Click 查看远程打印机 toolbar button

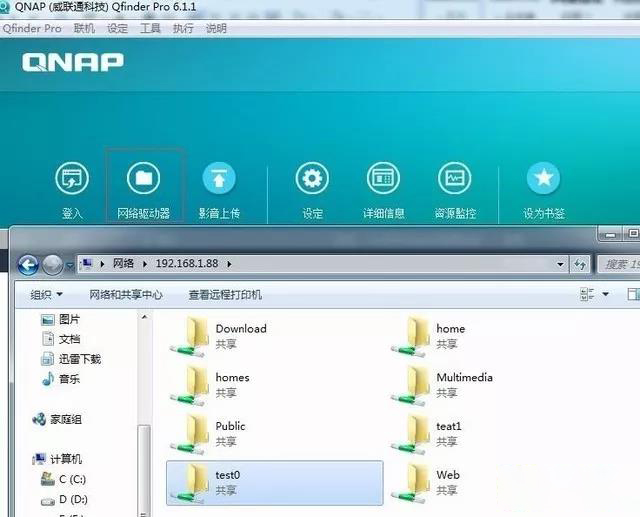[x=225, y=294]
